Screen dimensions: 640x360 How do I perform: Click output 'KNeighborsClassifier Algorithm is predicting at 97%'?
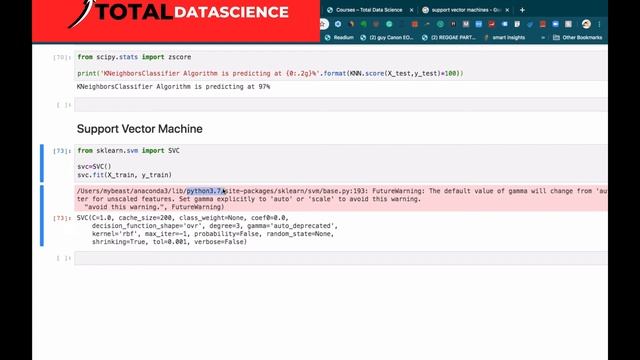click(173, 87)
